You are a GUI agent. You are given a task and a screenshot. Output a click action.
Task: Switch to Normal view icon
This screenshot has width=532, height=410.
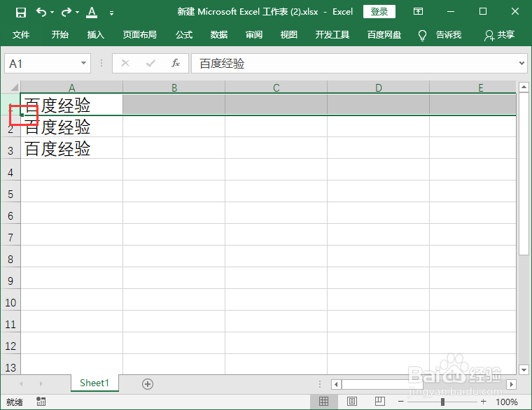coord(323,402)
